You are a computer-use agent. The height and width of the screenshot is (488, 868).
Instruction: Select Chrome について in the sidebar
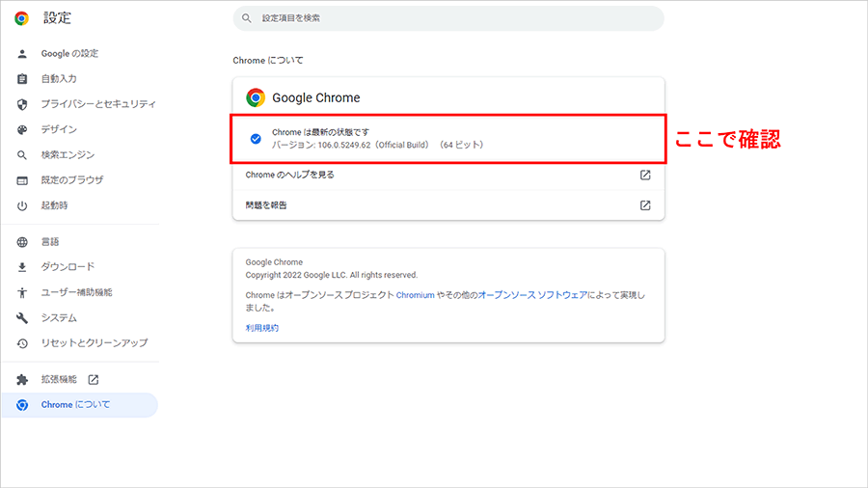tap(80, 405)
